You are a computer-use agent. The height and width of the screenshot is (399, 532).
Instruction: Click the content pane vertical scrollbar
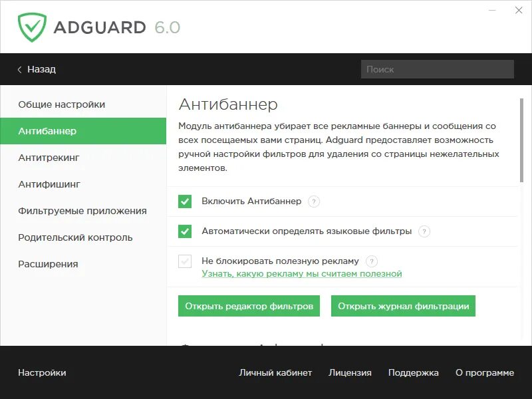tap(521, 140)
